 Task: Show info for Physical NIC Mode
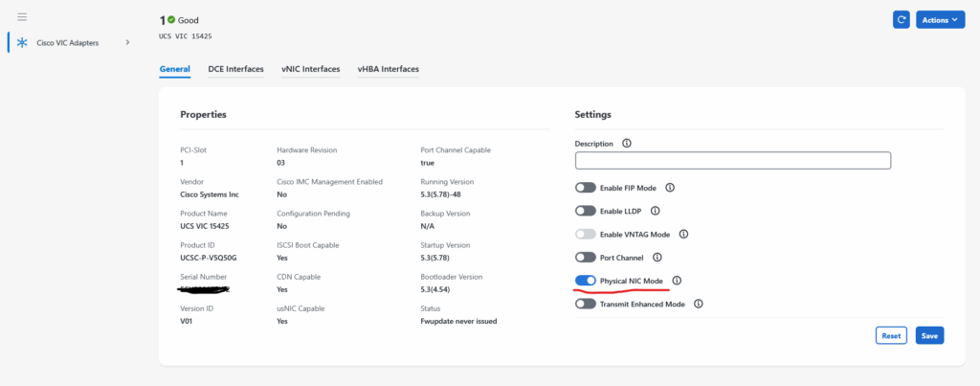click(x=677, y=281)
